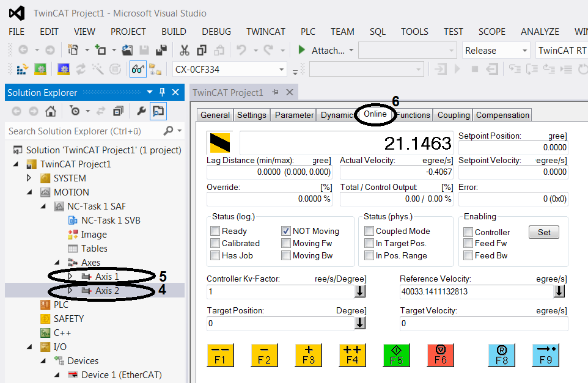Screen dimensions: 588x383
Task: Click the Undo toolbar arrow
Action: (x=241, y=50)
